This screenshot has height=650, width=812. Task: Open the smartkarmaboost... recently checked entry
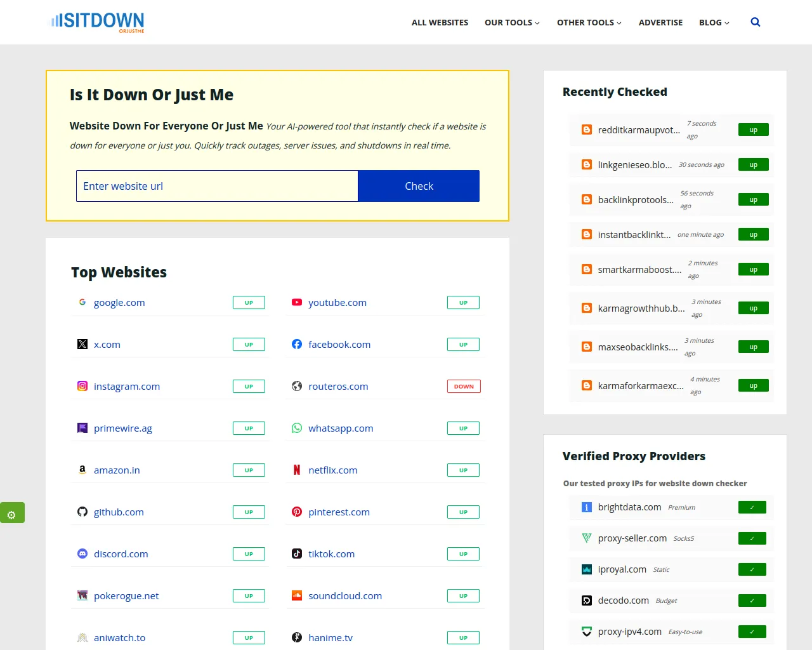tap(639, 270)
